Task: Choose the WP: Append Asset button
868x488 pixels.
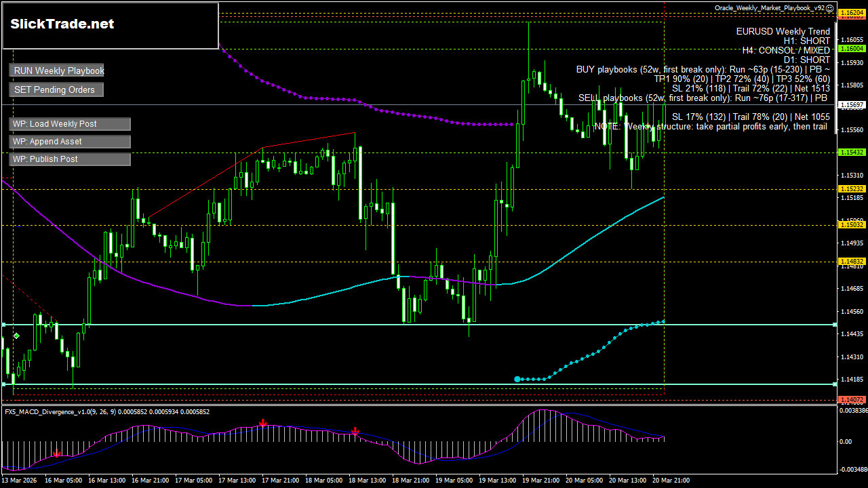Action: [x=70, y=142]
